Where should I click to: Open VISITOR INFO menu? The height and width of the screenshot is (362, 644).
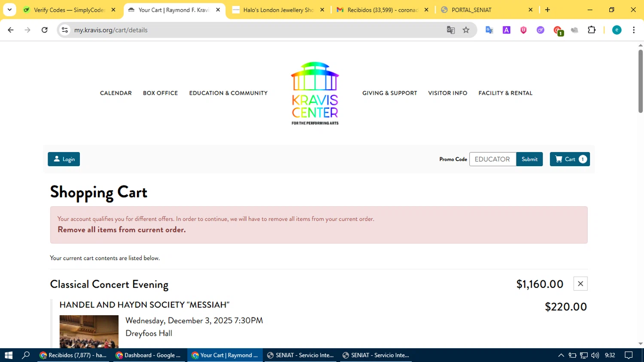(x=448, y=93)
